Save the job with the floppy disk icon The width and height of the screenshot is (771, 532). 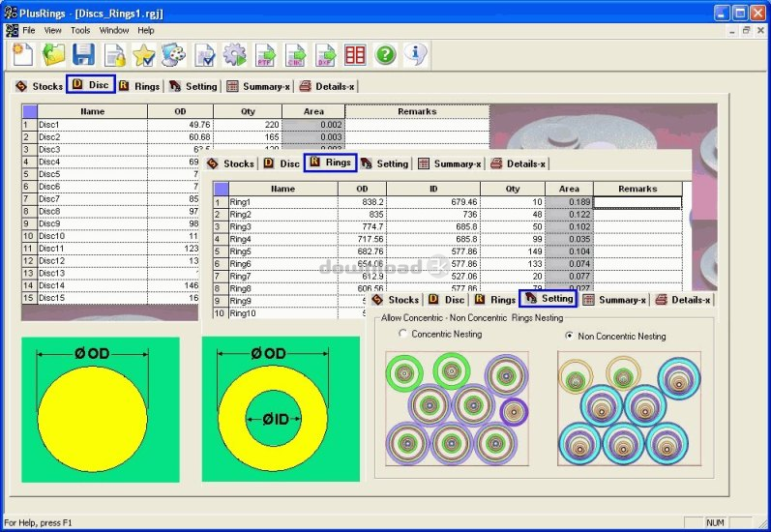point(83,54)
